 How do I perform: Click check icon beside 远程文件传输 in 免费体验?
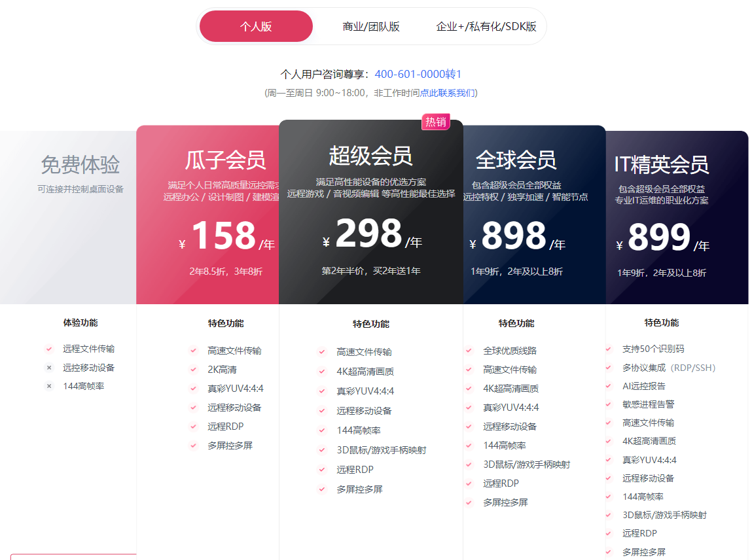pyautogui.click(x=49, y=349)
